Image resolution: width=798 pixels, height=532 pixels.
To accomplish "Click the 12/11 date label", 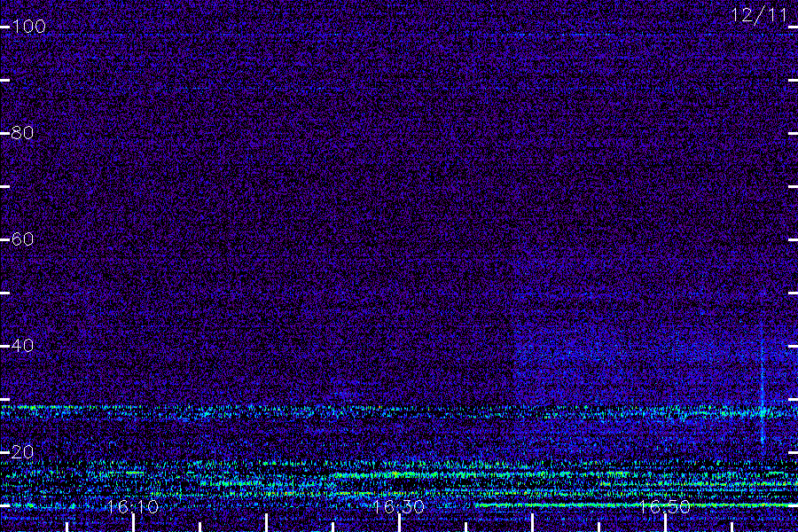I will click(x=759, y=15).
